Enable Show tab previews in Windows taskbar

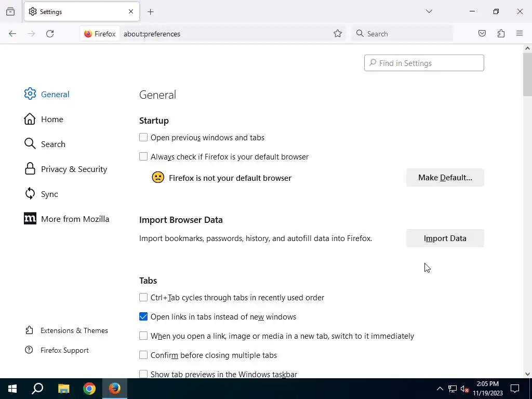coord(143,374)
